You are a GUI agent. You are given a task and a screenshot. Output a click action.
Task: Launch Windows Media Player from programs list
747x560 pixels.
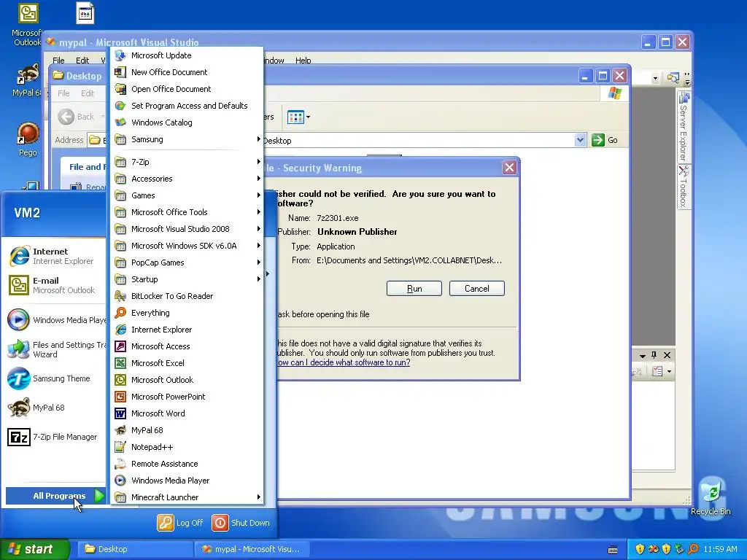(187, 481)
